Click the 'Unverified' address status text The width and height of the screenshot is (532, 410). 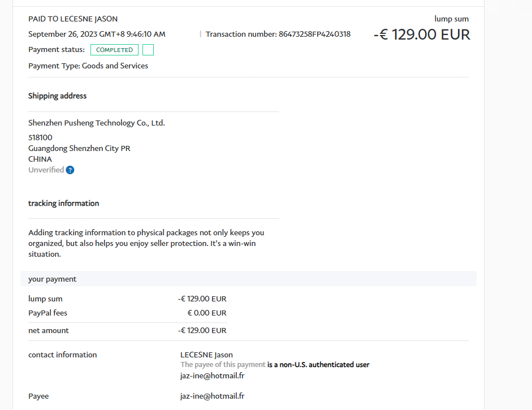pos(46,170)
